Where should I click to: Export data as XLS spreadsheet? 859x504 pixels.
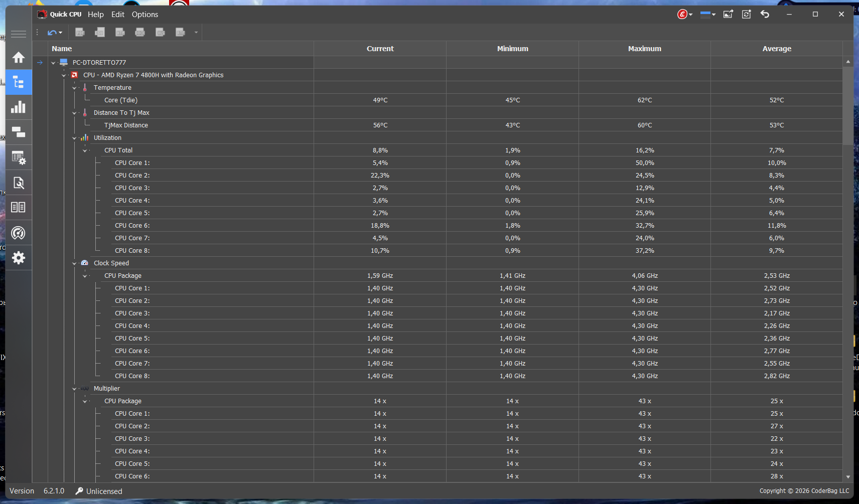(160, 33)
